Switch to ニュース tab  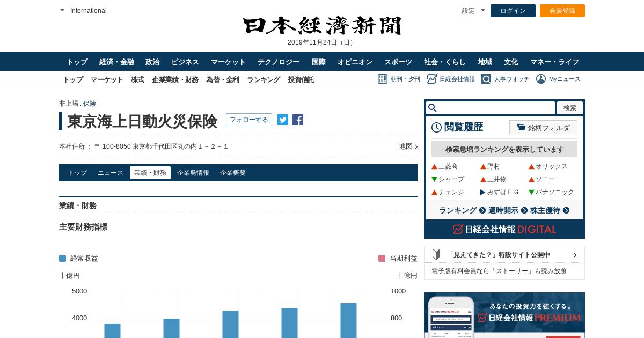click(111, 173)
